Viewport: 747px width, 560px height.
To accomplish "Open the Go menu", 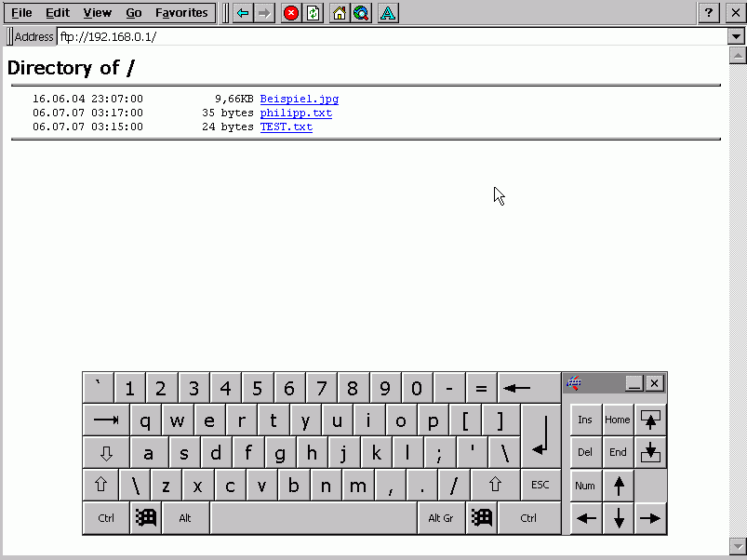I will pos(133,13).
